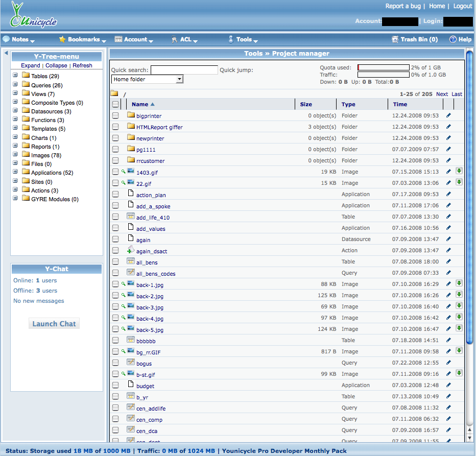Viewport: 476px width, 456px height.
Task: Click the magnifier preview icon for 22.gif
Action: click(123, 183)
